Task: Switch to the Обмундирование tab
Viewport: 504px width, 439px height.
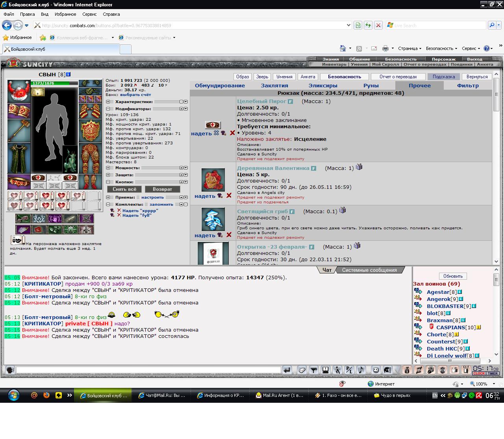Action: tap(220, 85)
